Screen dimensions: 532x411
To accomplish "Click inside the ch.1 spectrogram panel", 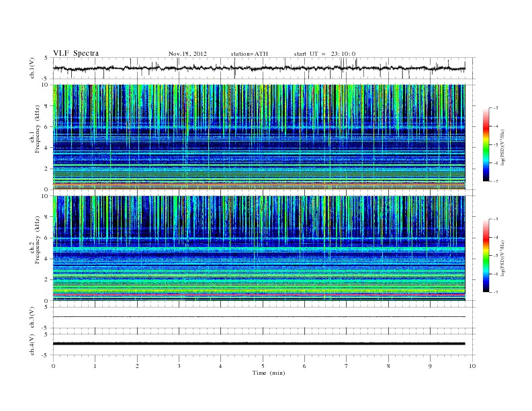I will [x=259, y=137].
